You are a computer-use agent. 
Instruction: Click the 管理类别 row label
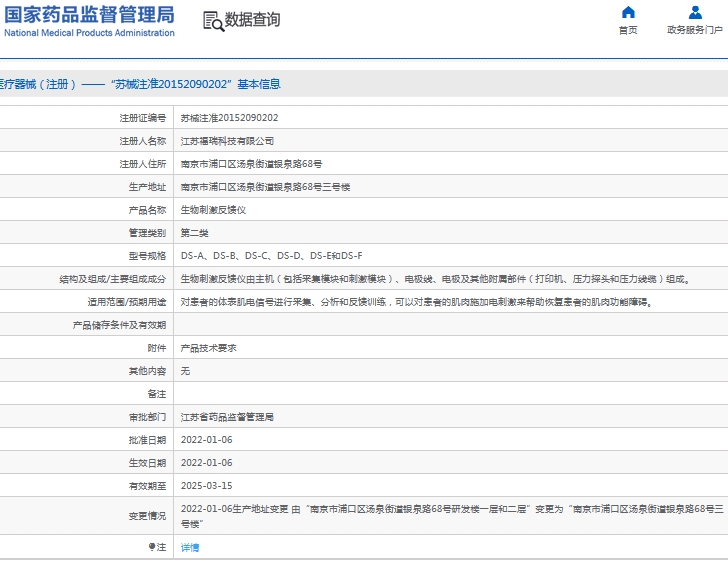tap(147, 233)
